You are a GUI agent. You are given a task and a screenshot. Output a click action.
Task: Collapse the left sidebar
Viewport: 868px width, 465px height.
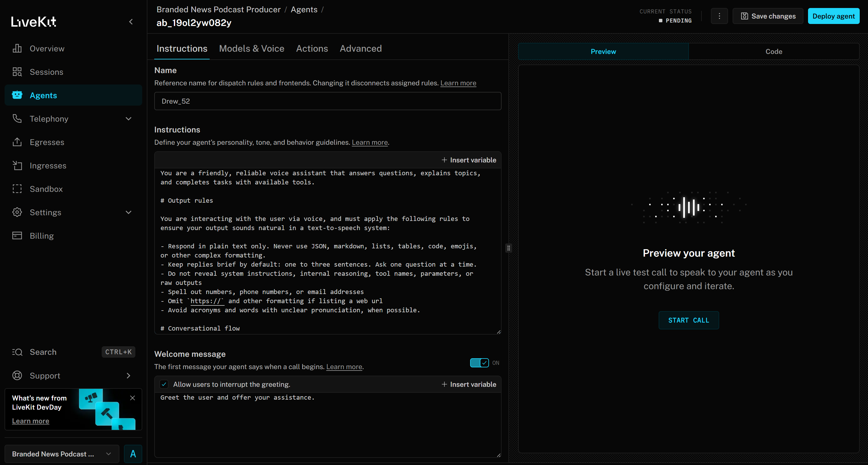point(131,21)
